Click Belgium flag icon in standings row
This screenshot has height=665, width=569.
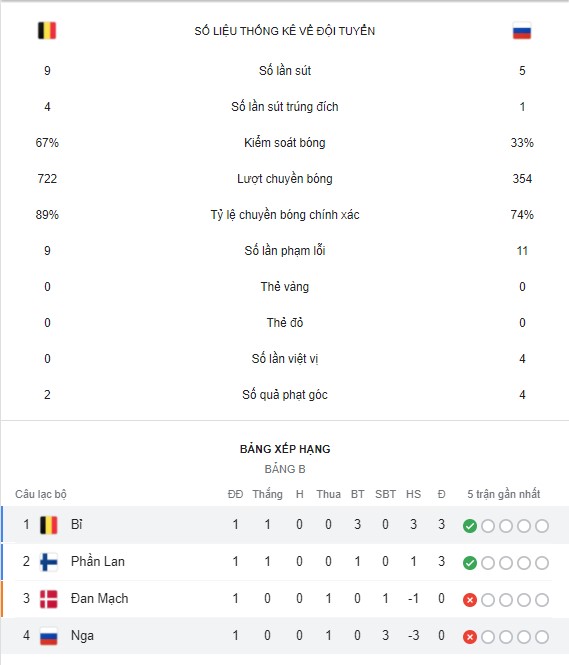pyautogui.click(x=49, y=525)
